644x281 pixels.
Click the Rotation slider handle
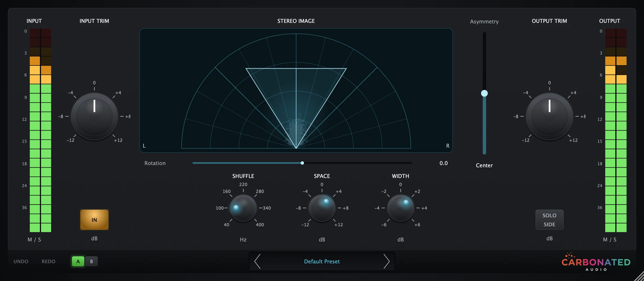click(x=302, y=163)
